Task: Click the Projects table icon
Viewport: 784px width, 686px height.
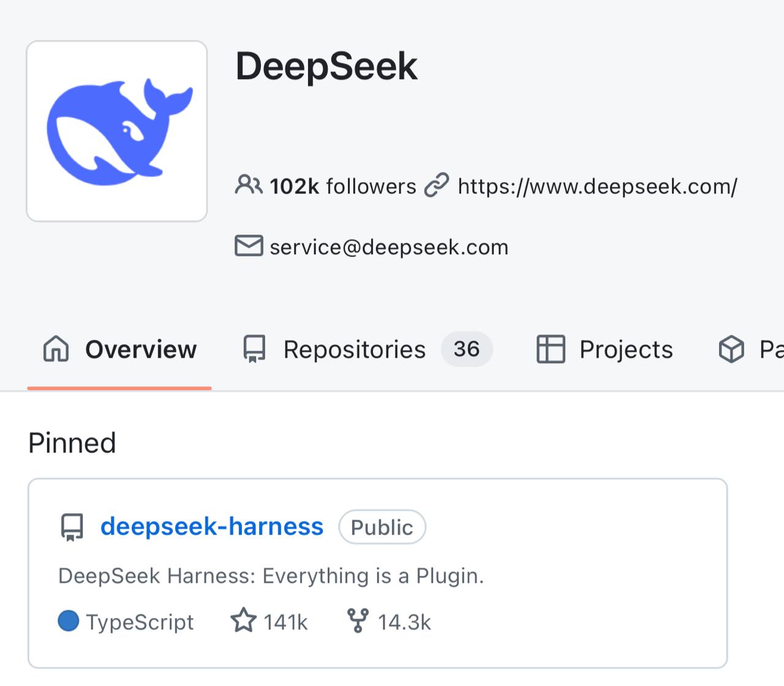Action: (551, 349)
